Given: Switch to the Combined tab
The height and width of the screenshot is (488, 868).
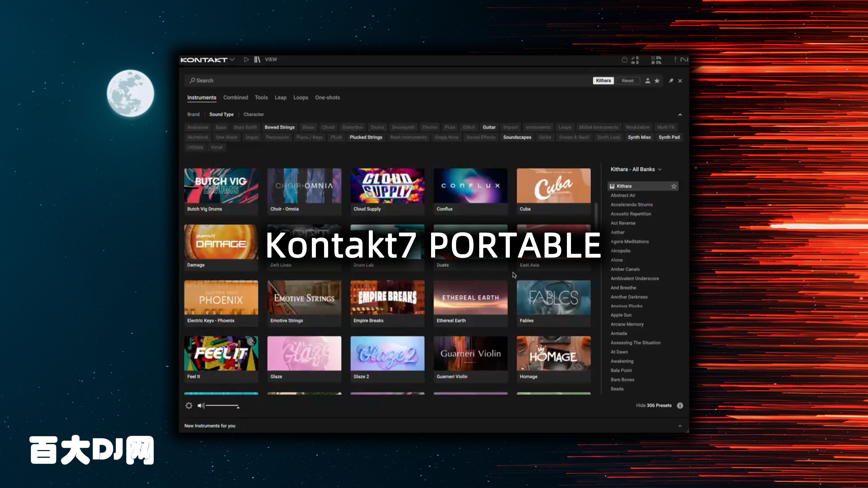Looking at the screenshot, I should coord(236,97).
